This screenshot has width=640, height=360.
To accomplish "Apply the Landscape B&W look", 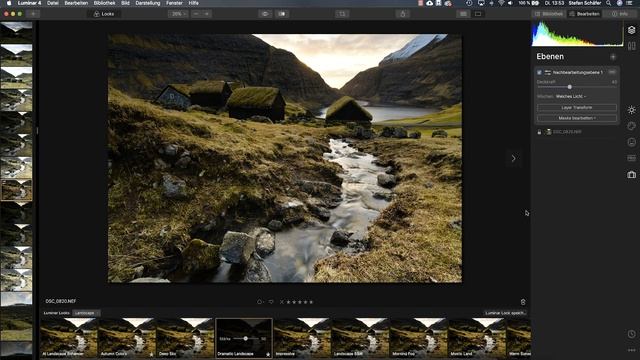I will tap(360, 338).
